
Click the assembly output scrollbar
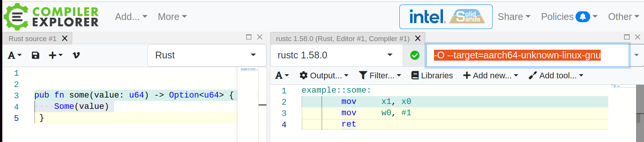point(640,113)
